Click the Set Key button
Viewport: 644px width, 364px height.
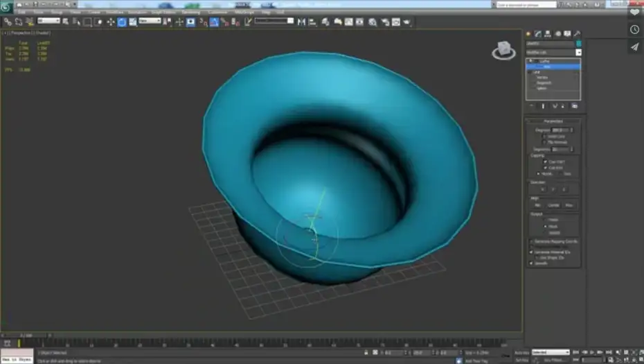tap(521, 360)
